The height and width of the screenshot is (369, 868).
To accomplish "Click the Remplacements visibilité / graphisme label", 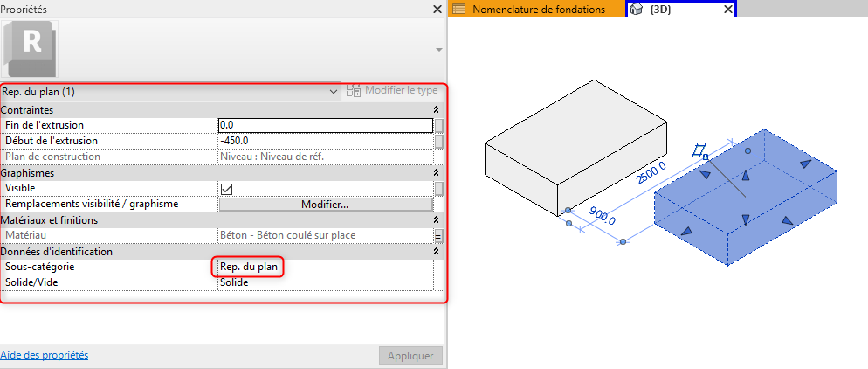I will click(x=92, y=204).
